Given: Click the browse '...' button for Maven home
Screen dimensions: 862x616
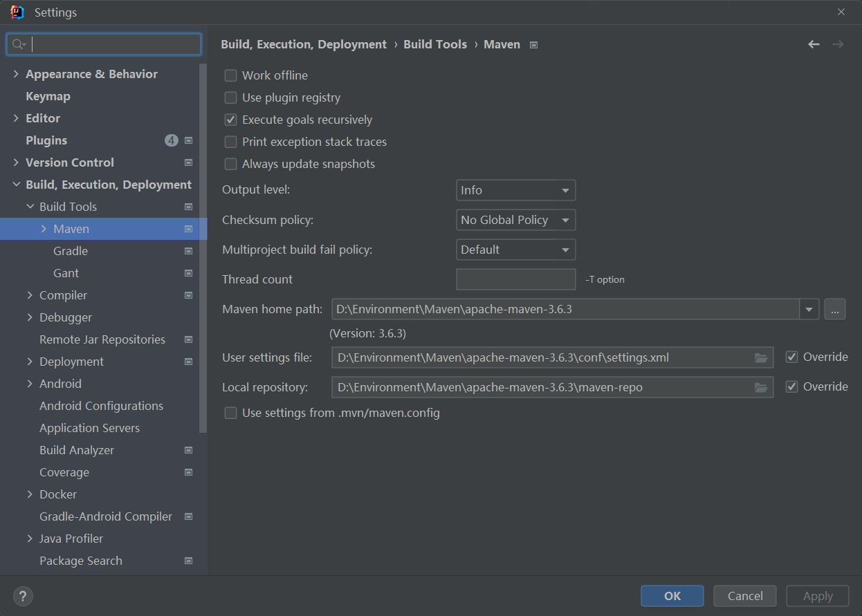Looking at the screenshot, I should [x=835, y=310].
